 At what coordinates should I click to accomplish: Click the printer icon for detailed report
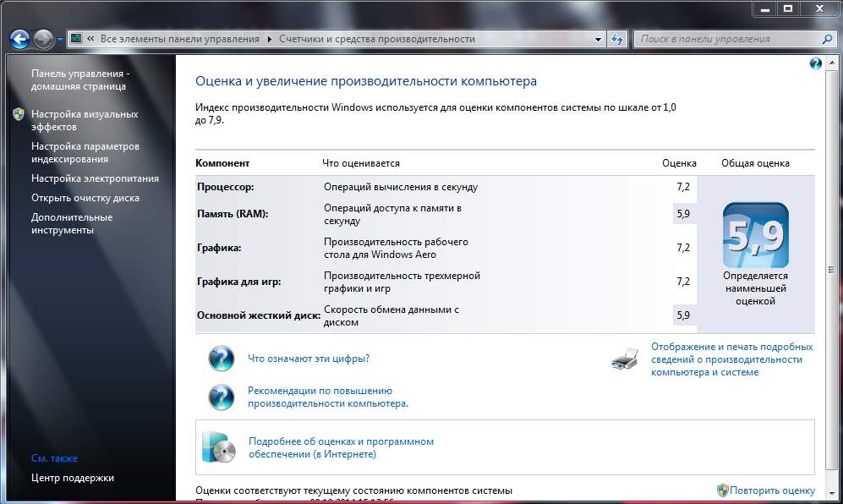pyautogui.click(x=625, y=359)
